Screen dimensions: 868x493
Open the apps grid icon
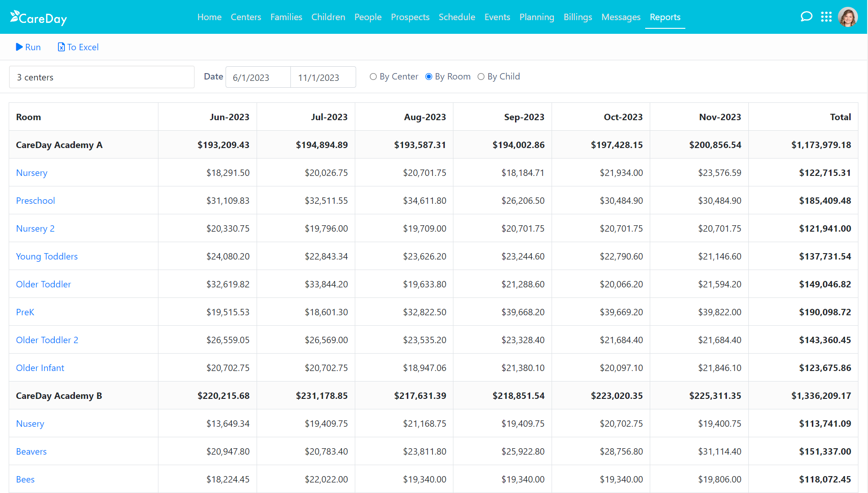coord(826,16)
